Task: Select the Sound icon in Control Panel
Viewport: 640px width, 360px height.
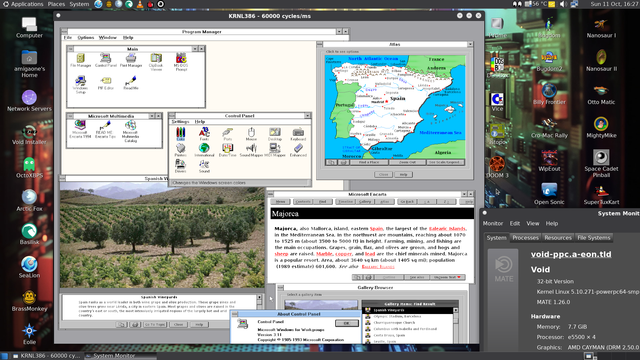Action: (204, 166)
